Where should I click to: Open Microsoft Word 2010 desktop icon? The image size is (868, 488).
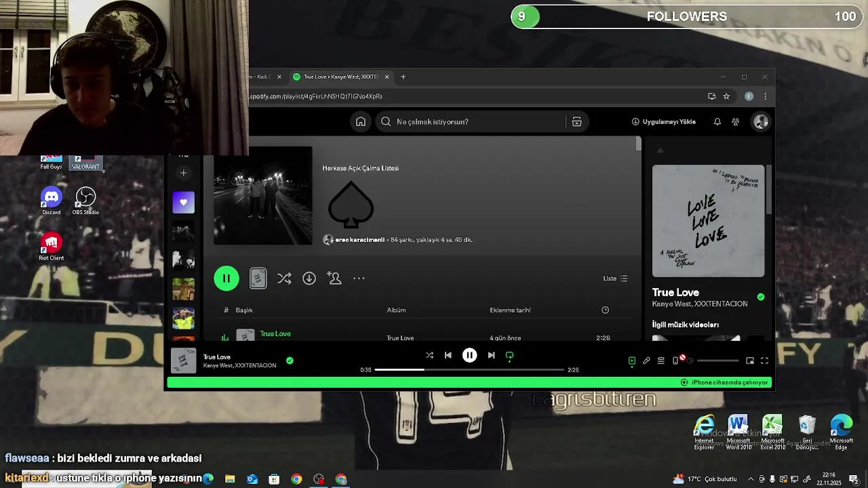tap(738, 432)
